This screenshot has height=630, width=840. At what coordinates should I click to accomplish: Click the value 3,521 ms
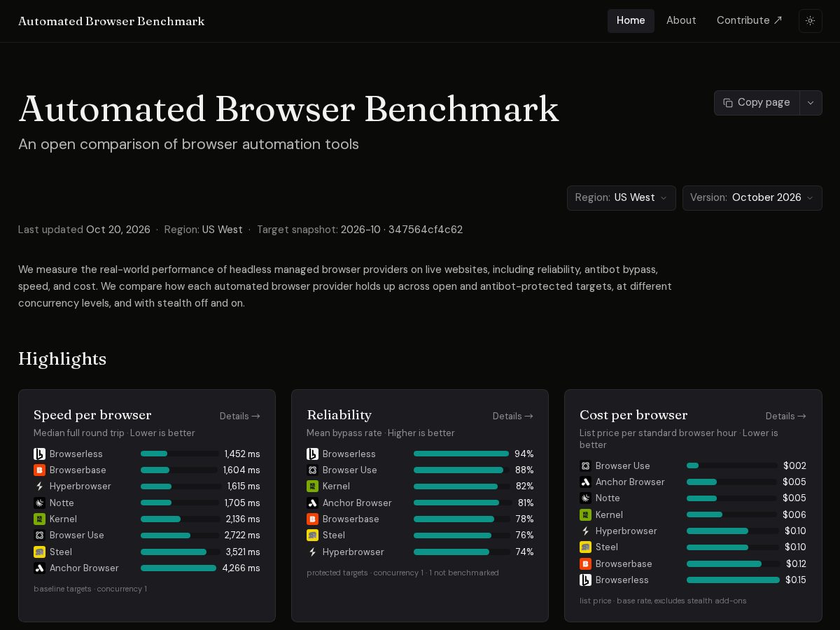pyautogui.click(x=243, y=552)
